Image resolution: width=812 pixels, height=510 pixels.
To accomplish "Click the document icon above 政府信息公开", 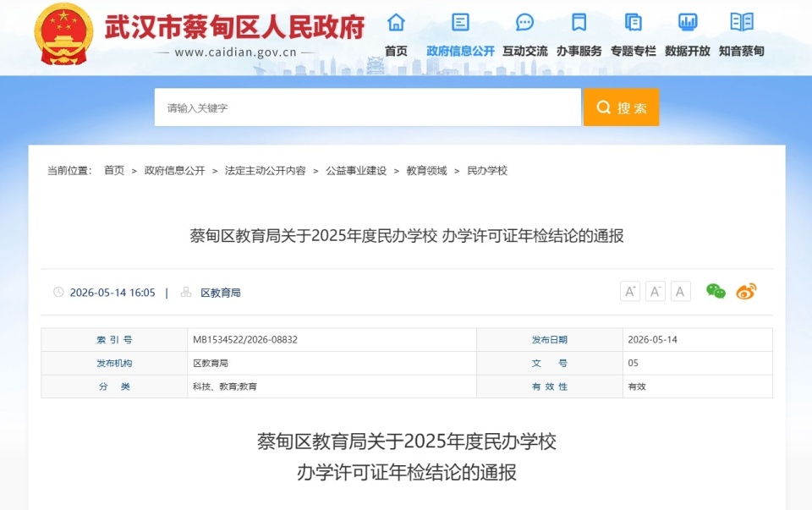I will [x=460, y=22].
